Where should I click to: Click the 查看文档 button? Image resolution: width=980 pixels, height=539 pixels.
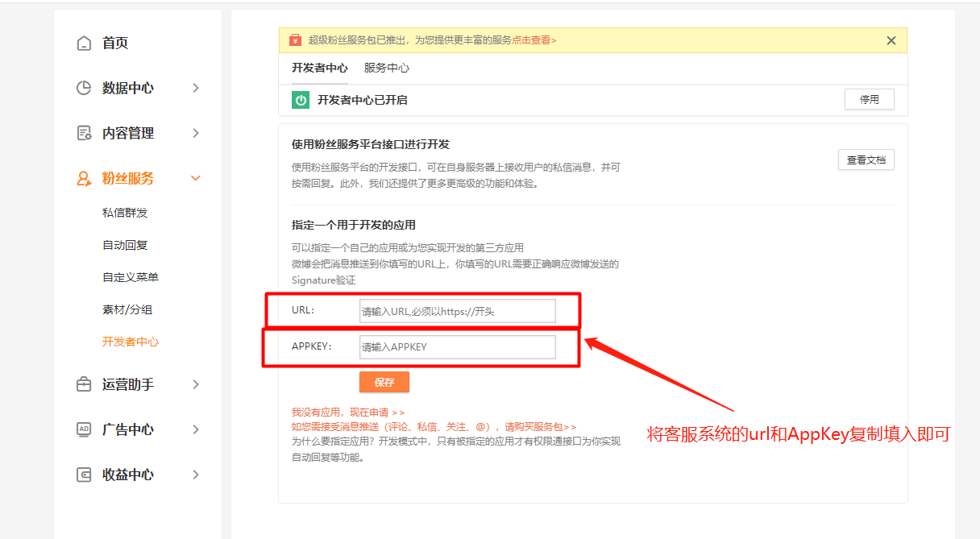pos(866,160)
